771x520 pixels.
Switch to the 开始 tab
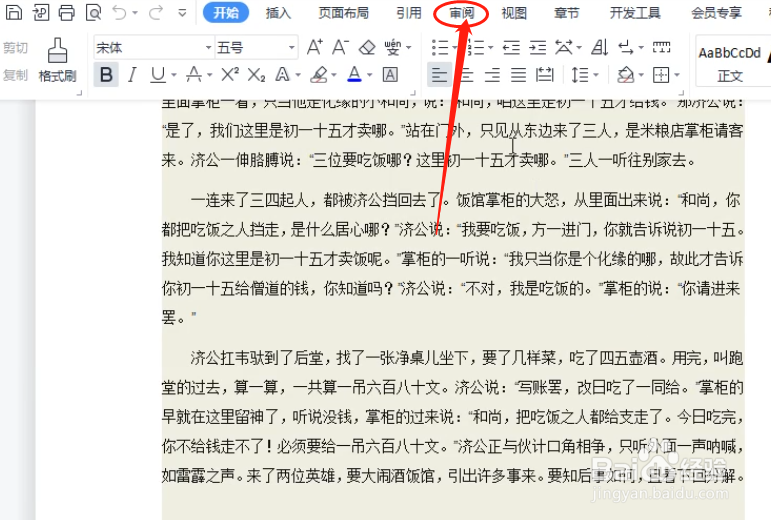[226, 12]
